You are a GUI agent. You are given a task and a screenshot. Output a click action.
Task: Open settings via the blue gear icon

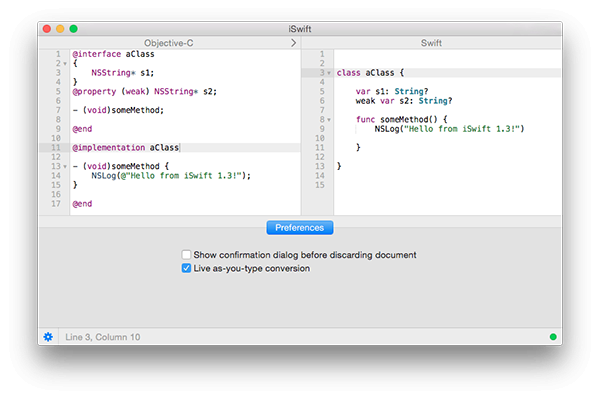click(48, 337)
